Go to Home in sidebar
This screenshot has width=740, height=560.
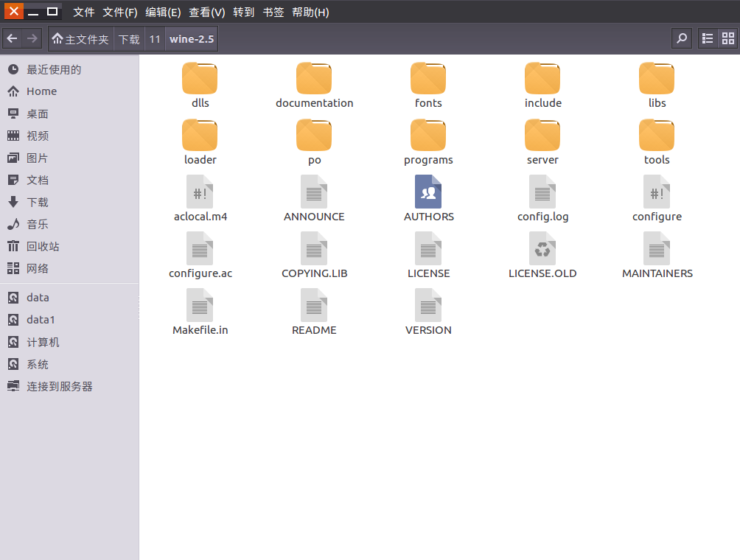click(69, 91)
